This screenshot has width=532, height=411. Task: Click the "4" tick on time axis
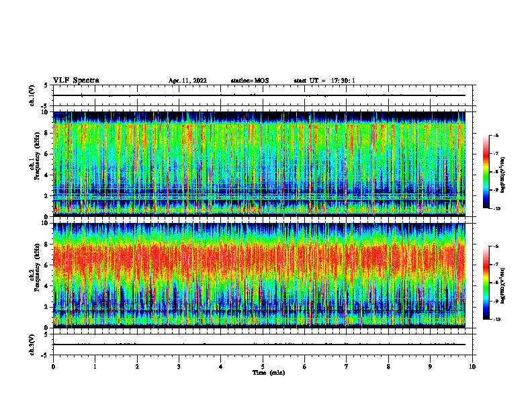click(x=221, y=367)
